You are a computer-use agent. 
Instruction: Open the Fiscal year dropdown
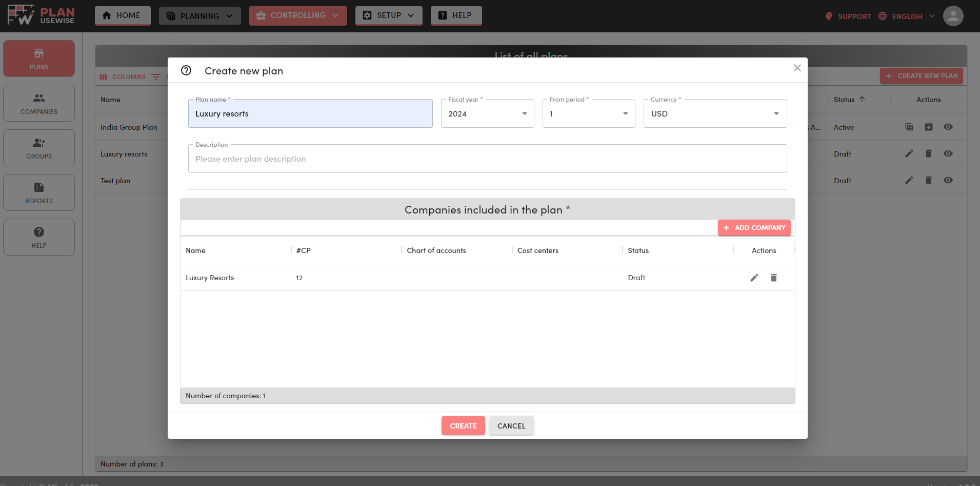[487, 113]
